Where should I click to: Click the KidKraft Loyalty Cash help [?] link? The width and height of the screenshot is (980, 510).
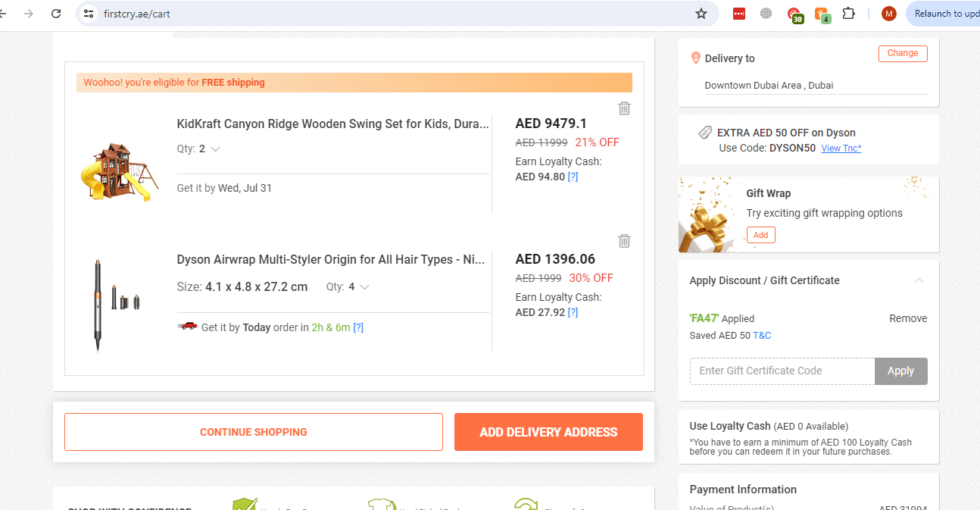[573, 177]
